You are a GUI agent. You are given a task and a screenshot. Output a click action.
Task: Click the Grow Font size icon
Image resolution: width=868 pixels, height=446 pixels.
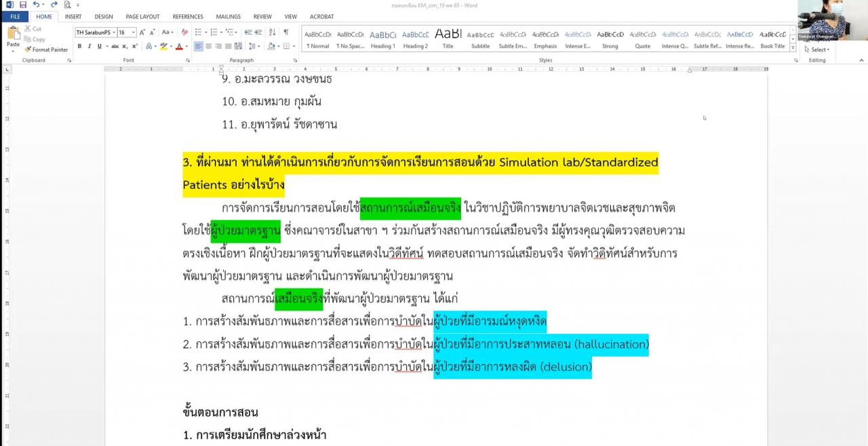click(x=143, y=33)
